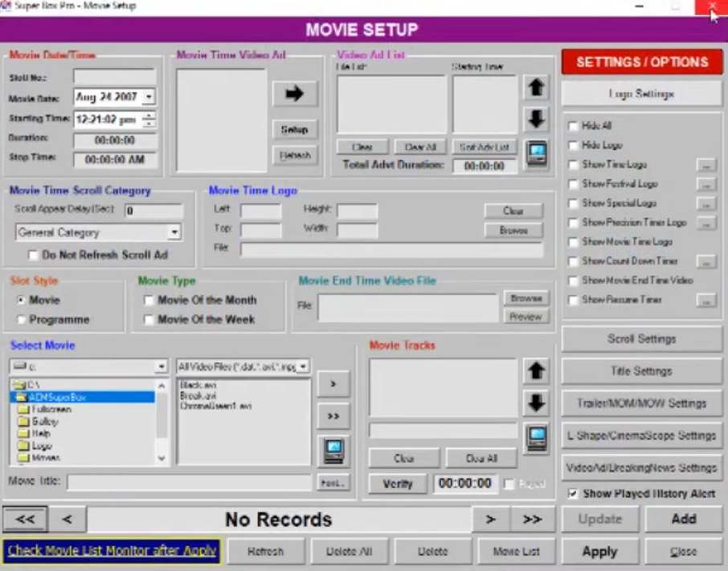This screenshot has width=728, height=571.
Task: Open the All Video Files filter dropdown
Action: (303, 367)
